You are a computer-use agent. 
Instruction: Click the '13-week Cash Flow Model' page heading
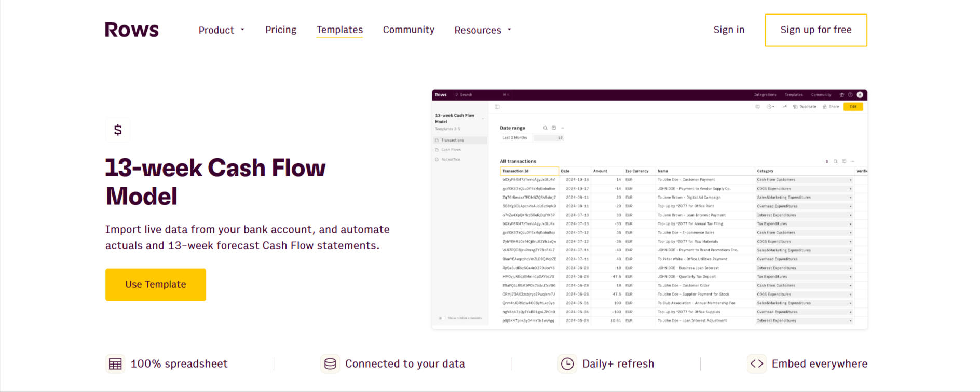point(215,182)
